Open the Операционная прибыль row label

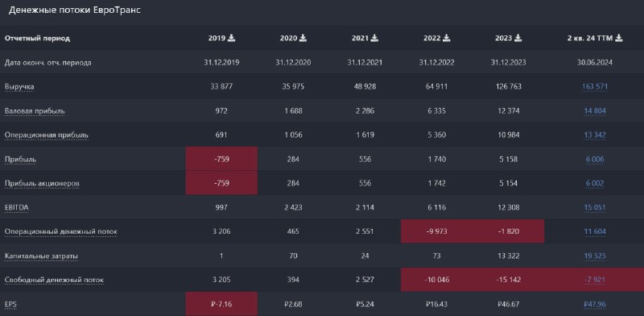pyautogui.click(x=47, y=135)
